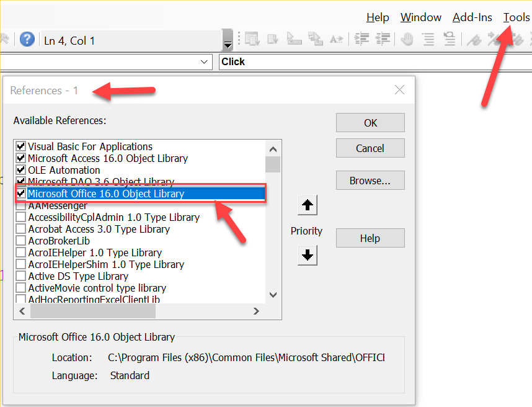The width and height of the screenshot is (532, 407).
Task: Click Complete Word toolbar icon
Action: pos(336,39)
